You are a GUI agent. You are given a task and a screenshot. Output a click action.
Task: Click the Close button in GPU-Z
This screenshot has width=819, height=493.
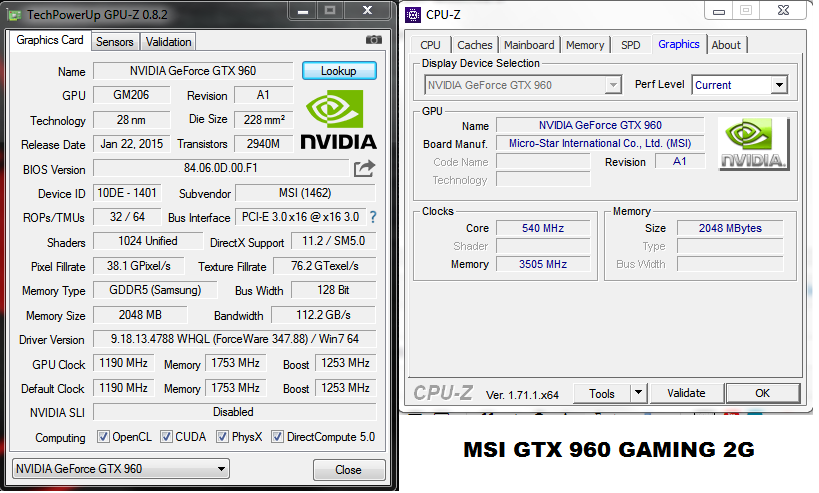pos(349,470)
